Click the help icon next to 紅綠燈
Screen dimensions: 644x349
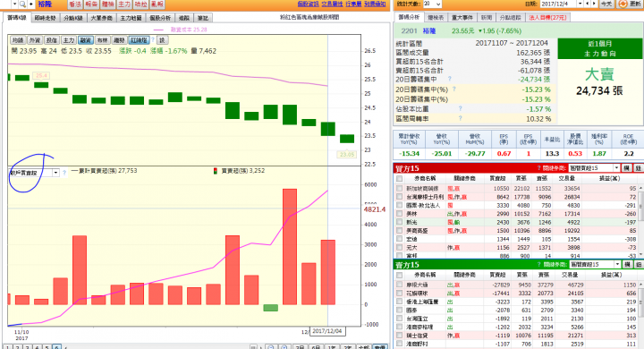pyautogui.click(x=153, y=40)
